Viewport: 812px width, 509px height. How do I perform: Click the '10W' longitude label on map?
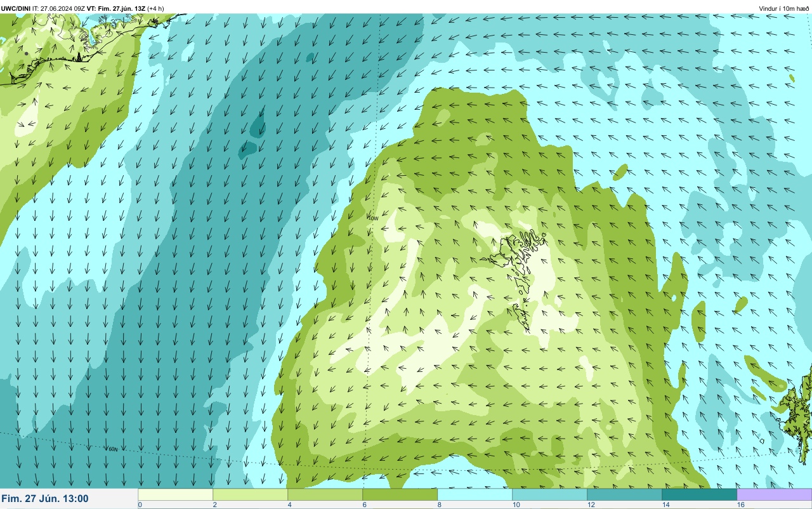pyautogui.click(x=374, y=218)
